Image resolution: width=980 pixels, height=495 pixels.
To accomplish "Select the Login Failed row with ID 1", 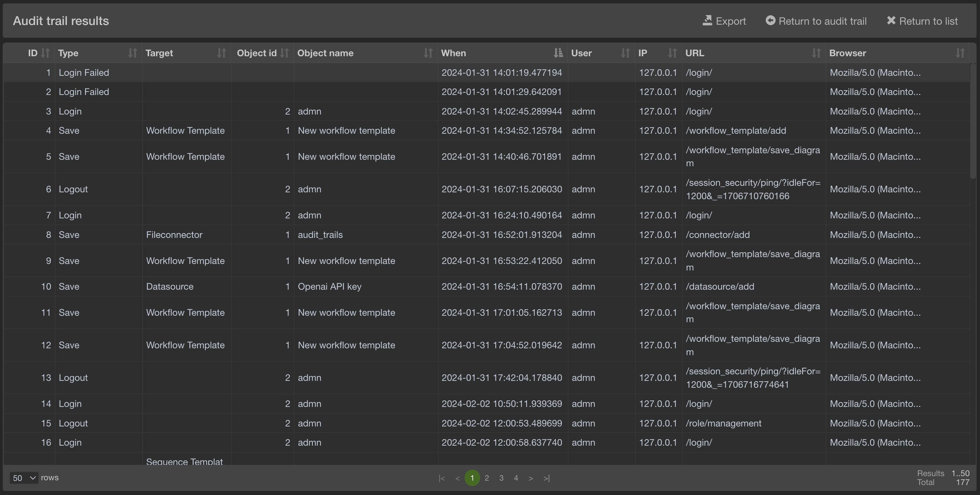I will point(486,73).
